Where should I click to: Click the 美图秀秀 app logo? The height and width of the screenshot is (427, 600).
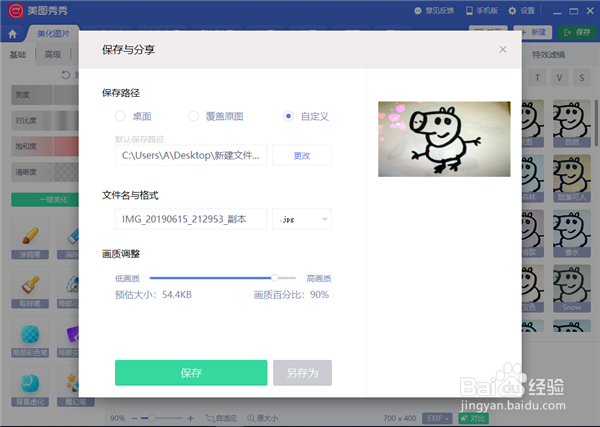(16, 11)
